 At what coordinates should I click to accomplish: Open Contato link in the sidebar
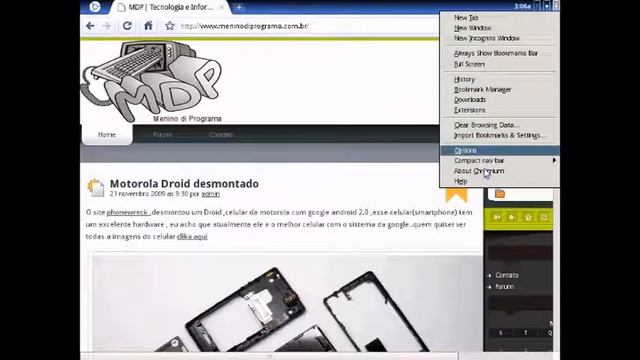click(507, 275)
